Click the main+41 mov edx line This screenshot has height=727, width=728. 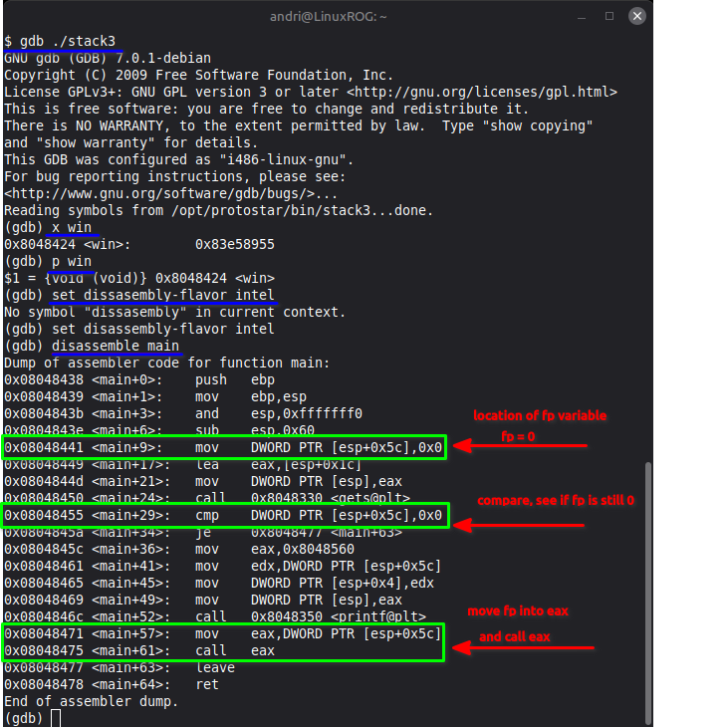[x=223, y=567]
